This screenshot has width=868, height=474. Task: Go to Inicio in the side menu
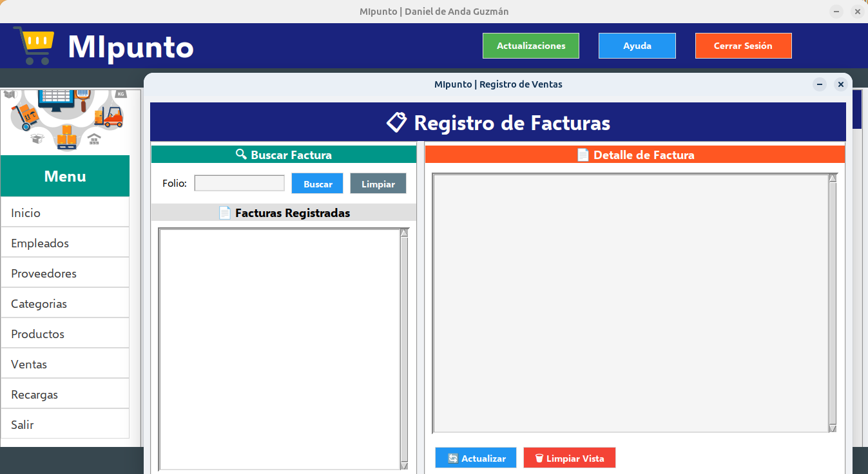tap(65, 213)
